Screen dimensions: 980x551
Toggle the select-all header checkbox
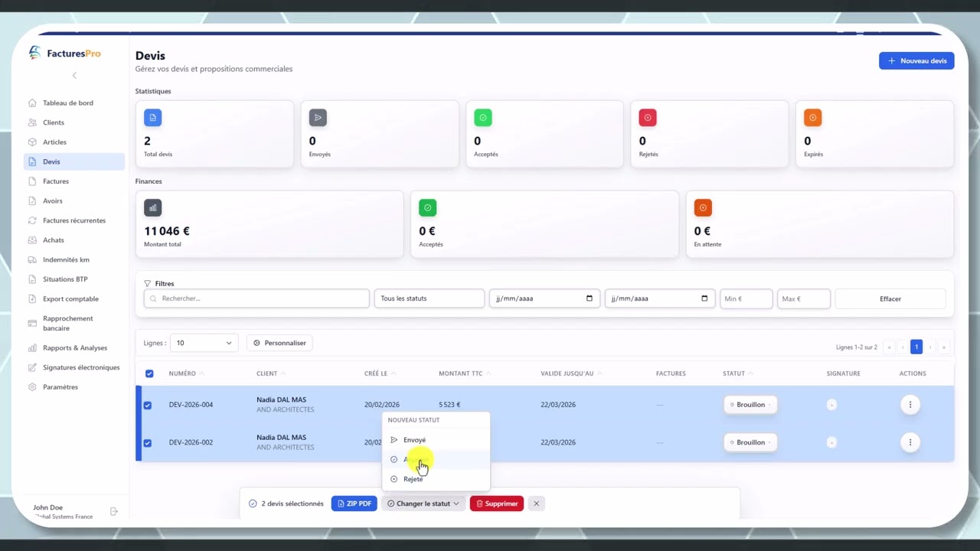(x=149, y=373)
